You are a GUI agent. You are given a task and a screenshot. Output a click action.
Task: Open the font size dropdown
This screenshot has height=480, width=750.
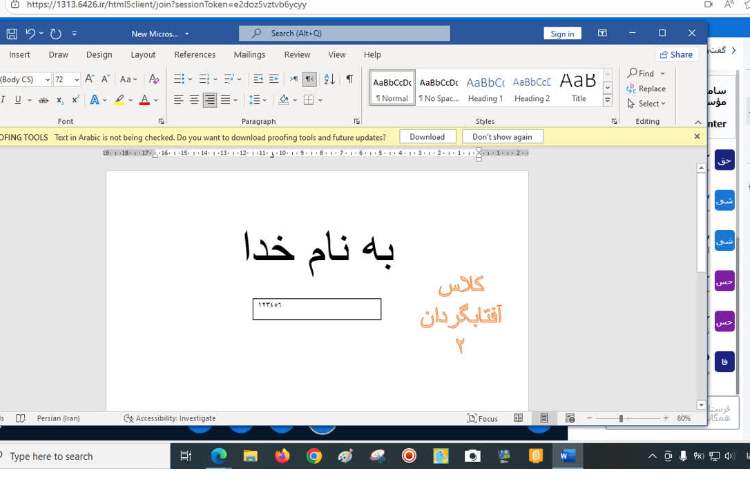point(77,79)
